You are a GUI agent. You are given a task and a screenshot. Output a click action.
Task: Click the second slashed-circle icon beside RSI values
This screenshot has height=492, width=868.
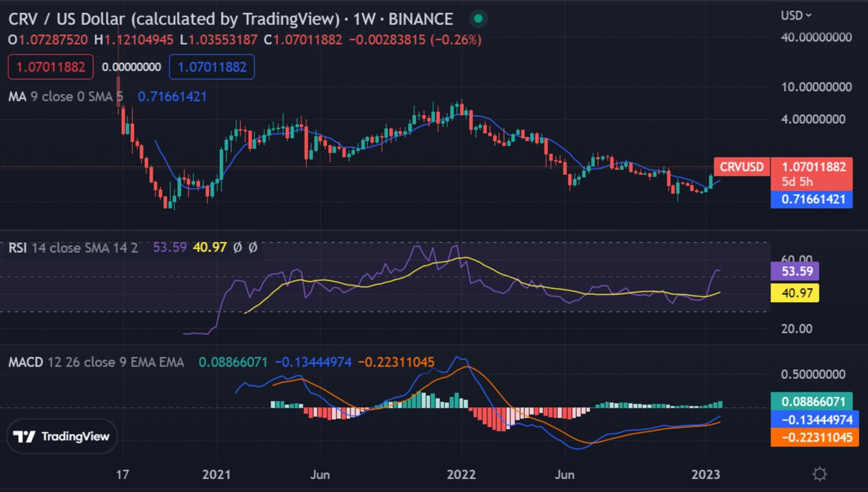[254, 247]
